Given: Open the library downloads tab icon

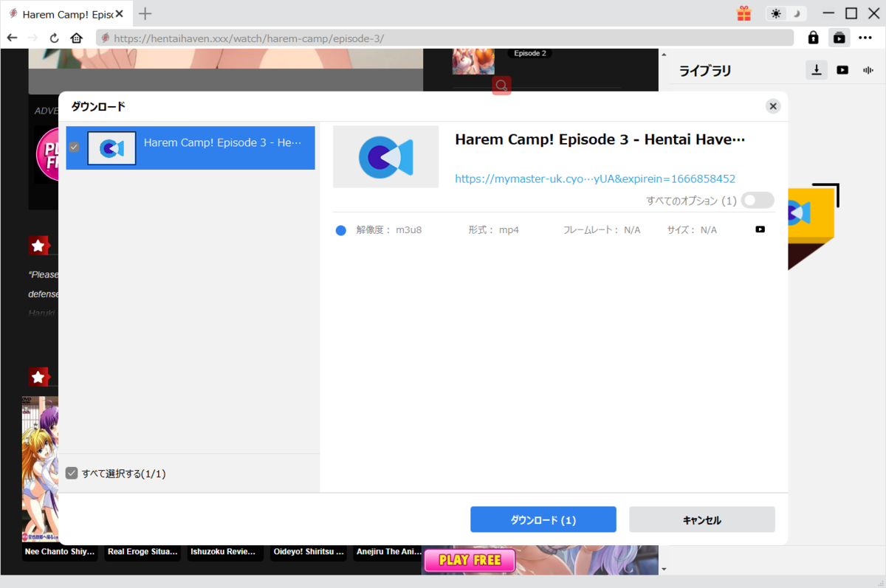Looking at the screenshot, I should [x=817, y=70].
